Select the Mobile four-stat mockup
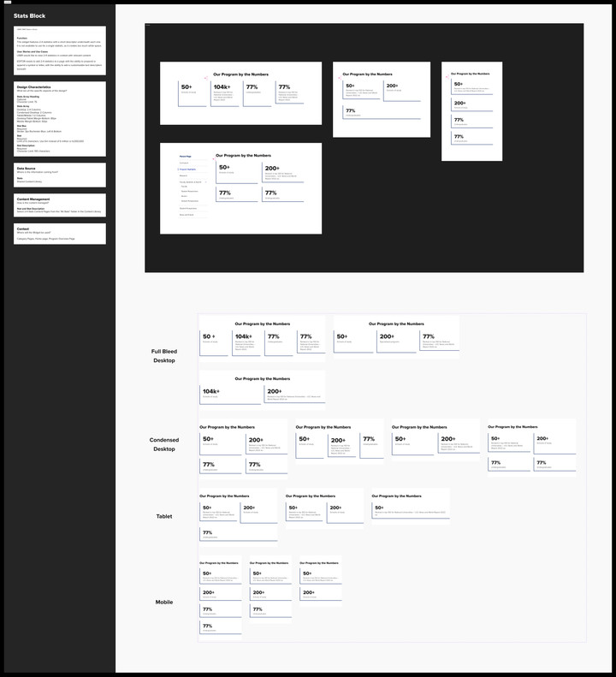The image size is (616, 677). (x=221, y=597)
